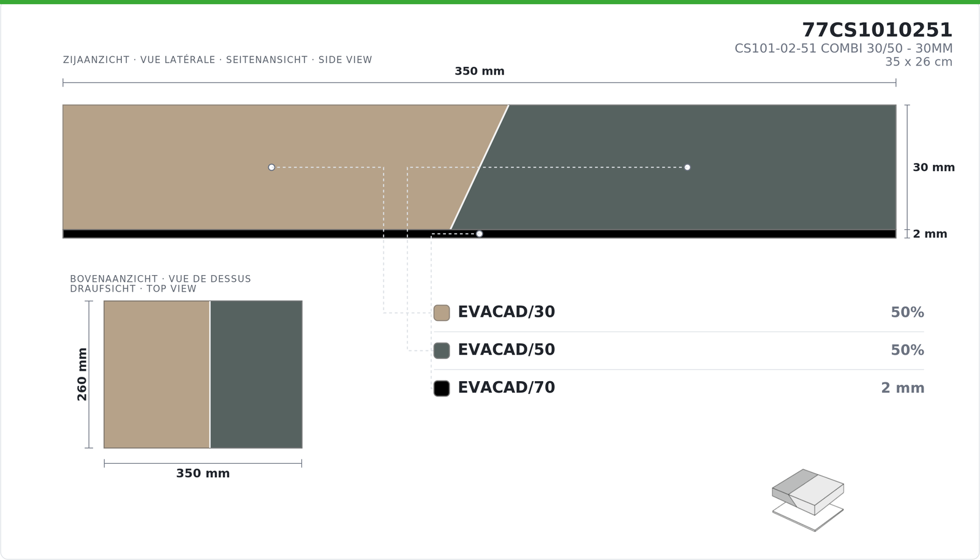Click the '260 mm' vertical dimension label

[x=82, y=374]
